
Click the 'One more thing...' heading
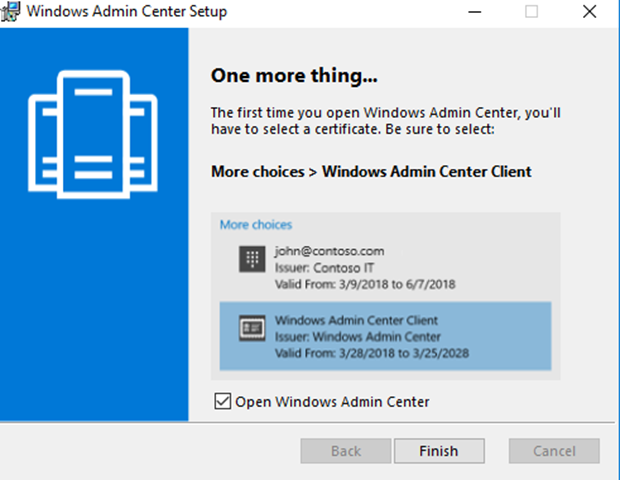click(294, 76)
